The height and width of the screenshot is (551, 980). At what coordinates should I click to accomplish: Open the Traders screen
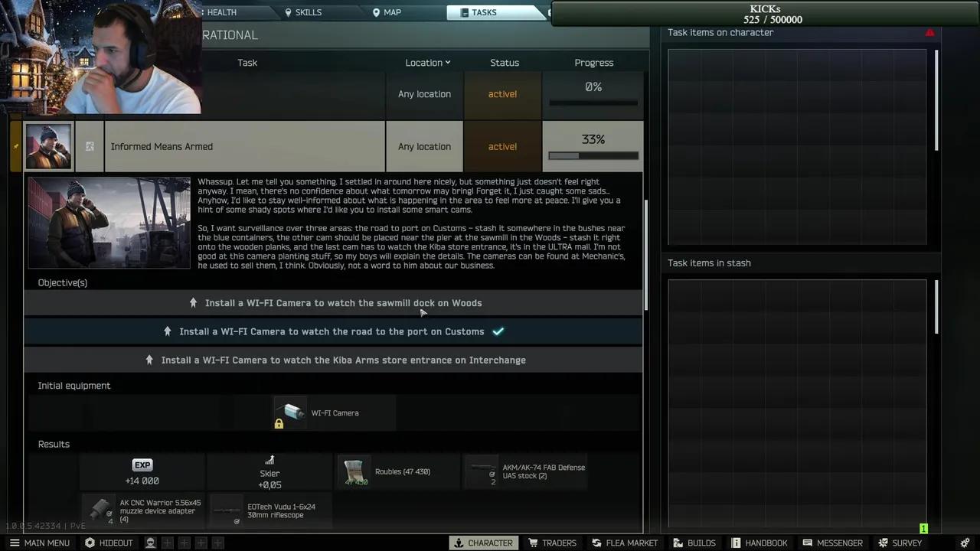(552, 543)
